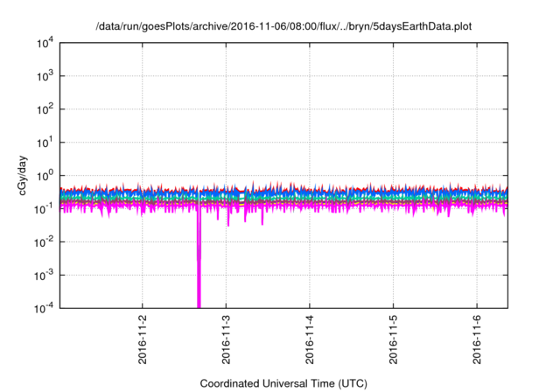
Task: Click the 2016-11-6 date label
Action: point(477,339)
